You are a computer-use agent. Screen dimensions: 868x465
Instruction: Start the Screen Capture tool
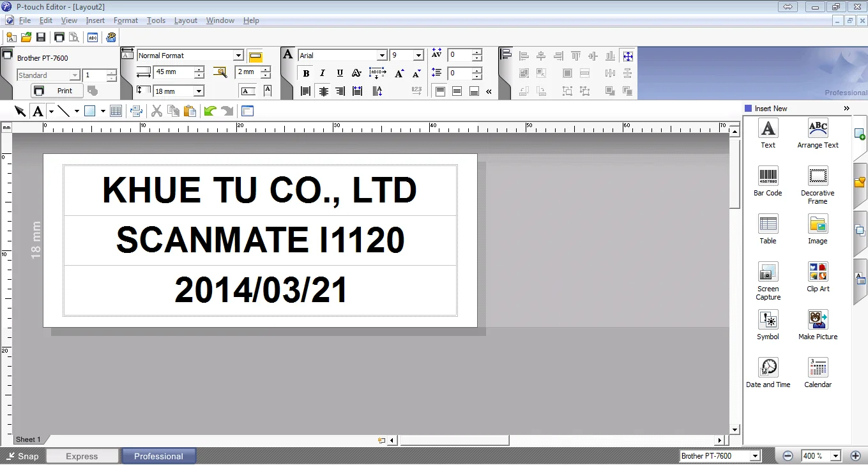[x=768, y=272]
